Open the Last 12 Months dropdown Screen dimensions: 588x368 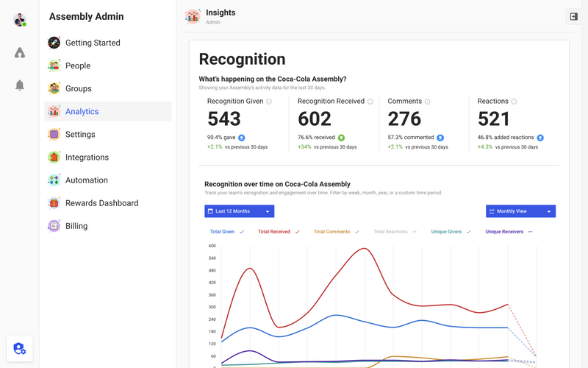pyautogui.click(x=240, y=211)
